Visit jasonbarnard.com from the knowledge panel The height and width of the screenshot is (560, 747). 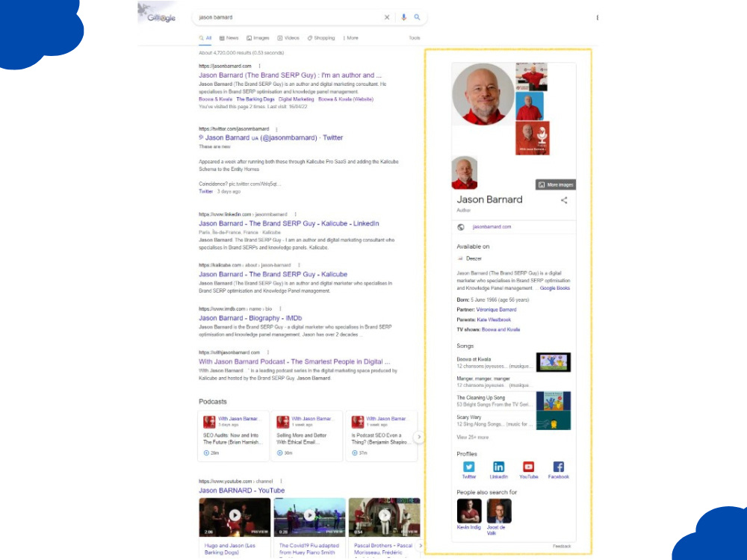click(x=492, y=227)
